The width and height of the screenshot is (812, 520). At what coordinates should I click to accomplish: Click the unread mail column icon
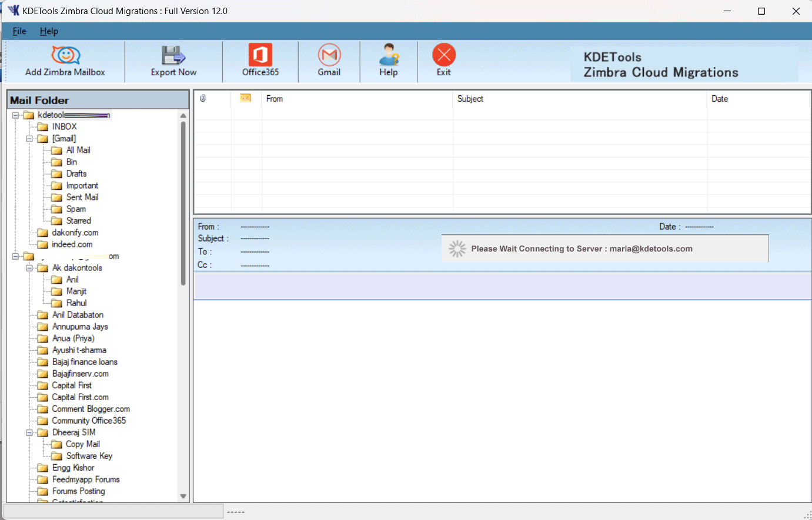click(246, 98)
